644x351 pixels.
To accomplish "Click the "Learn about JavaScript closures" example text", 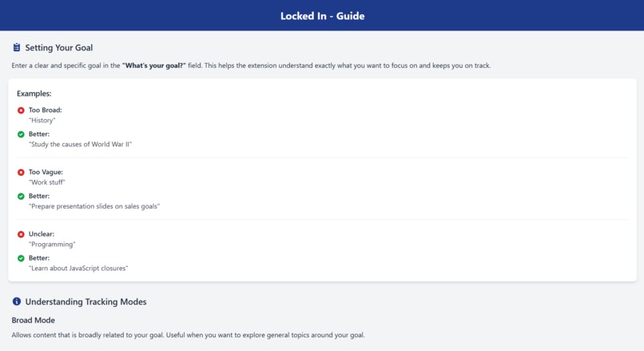I will coord(78,269).
